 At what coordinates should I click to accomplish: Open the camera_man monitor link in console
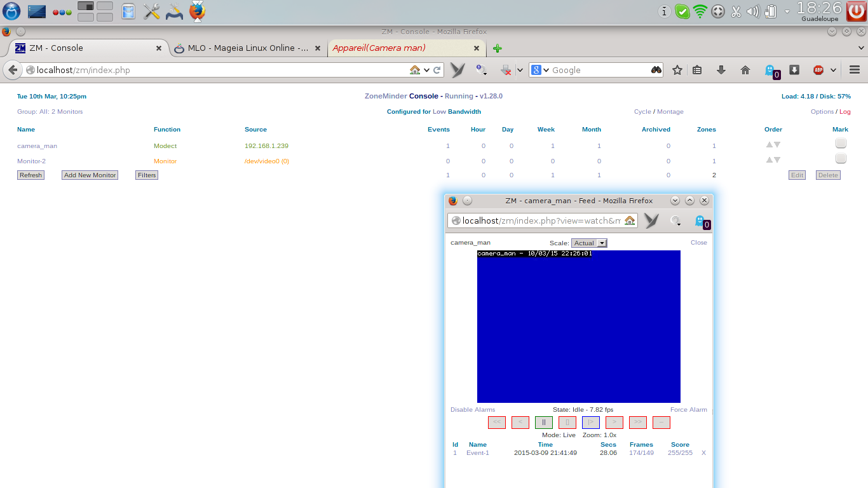[37, 146]
